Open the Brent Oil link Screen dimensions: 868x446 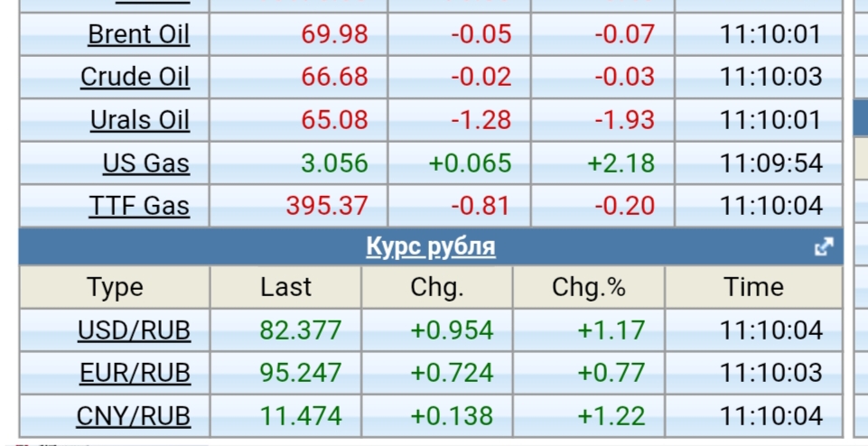138,35
